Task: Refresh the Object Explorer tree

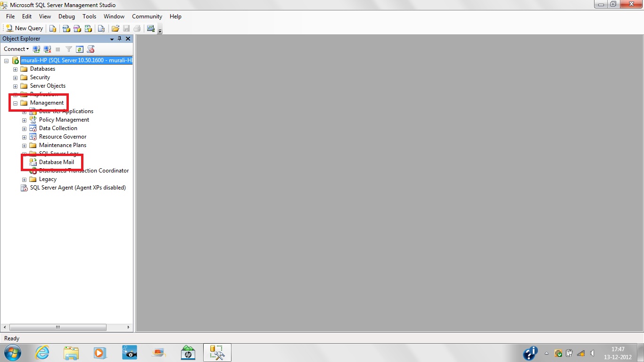Action: pyautogui.click(x=80, y=49)
